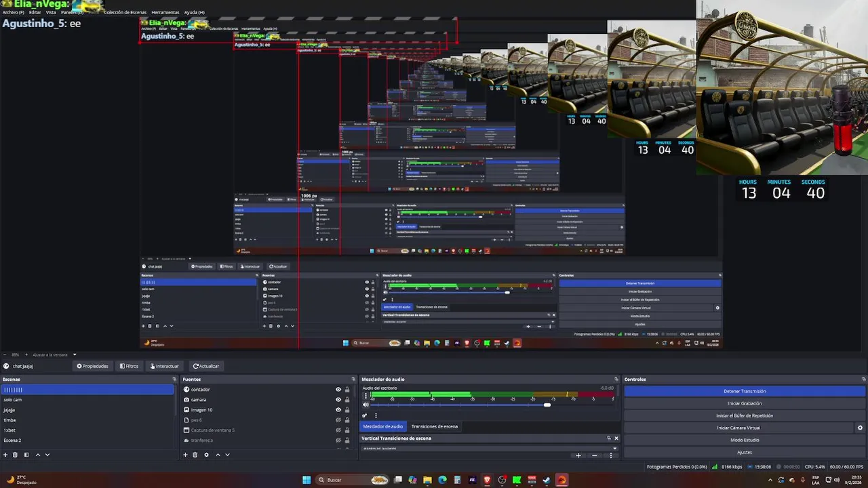Hide the contador source
Image resolution: width=868 pixels, height=488 pixels.
coord(338,390)
